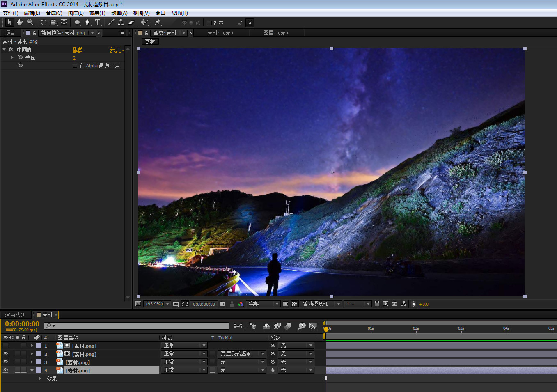Image resolution: width=557 pixels, height=392 pixels.
Task: Select the Horizontal Type tool
Action: [x=98, y=23]
